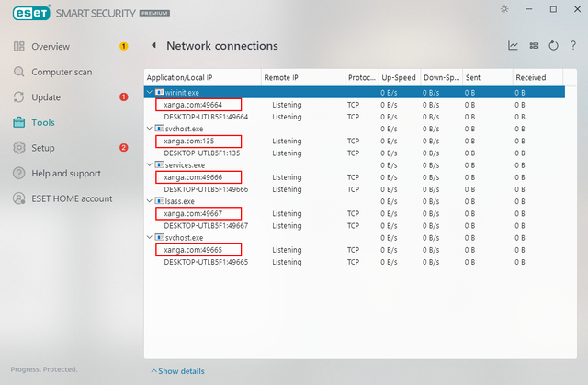Click the Tools briefcase icon
The width and height of the screenshot is (588, 385).
pyautogui.click(x=18, y=122)
